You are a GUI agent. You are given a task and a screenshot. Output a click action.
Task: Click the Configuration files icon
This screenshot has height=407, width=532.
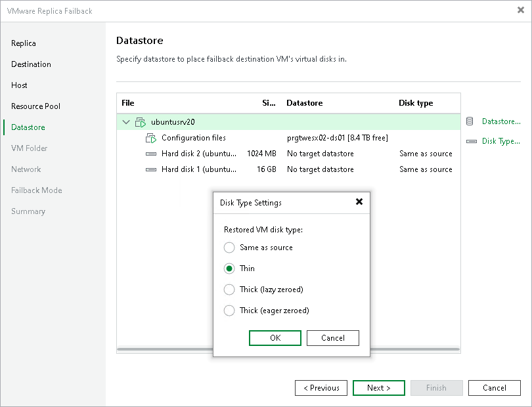[151, 138]
